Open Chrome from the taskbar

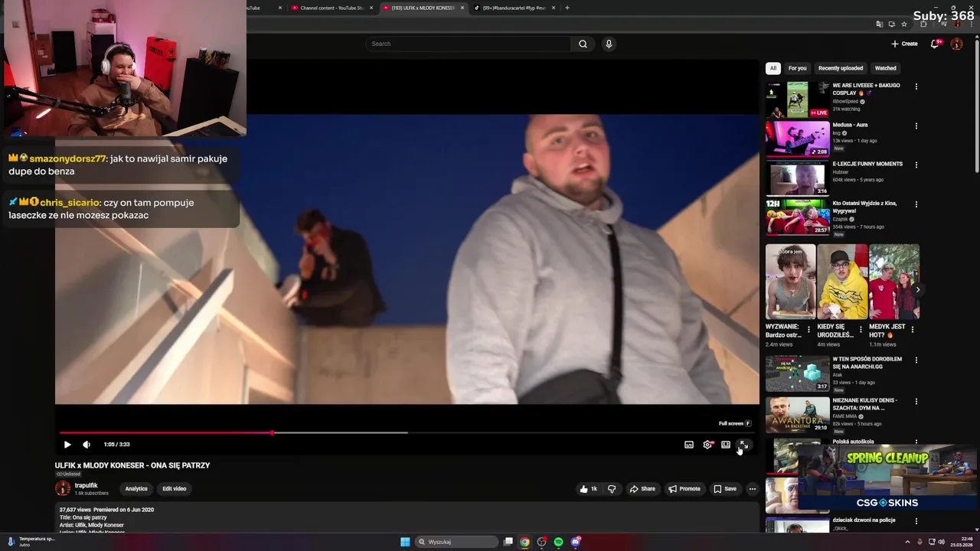click(524, 542)
